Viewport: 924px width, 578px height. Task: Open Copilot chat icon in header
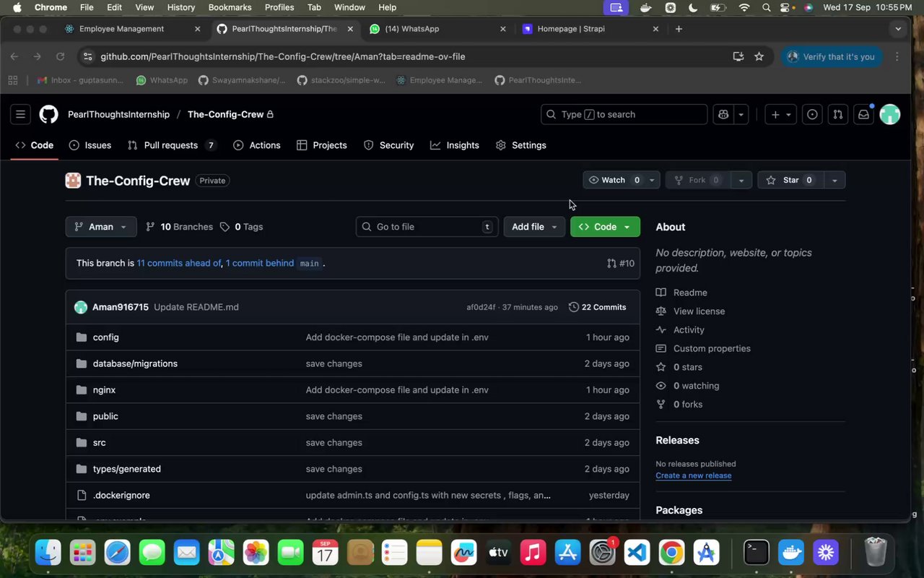click(723, 114)
